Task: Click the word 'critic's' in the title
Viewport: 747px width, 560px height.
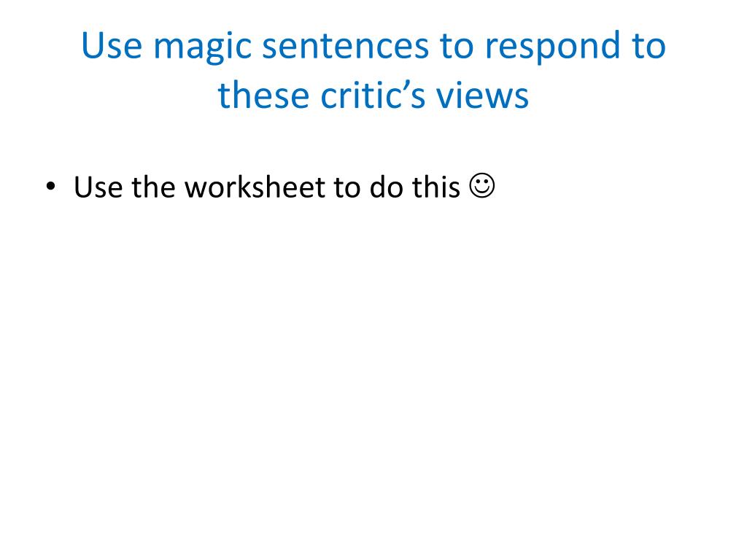Action: point(373,96)
